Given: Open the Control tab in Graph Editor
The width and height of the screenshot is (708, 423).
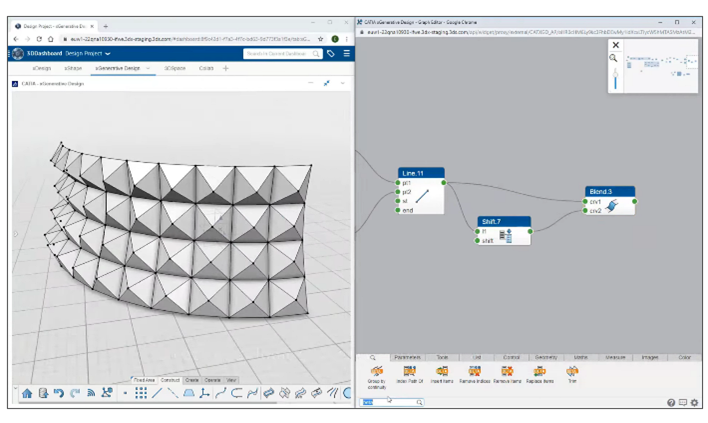Looking at the screenshot, I should (511, 357).
